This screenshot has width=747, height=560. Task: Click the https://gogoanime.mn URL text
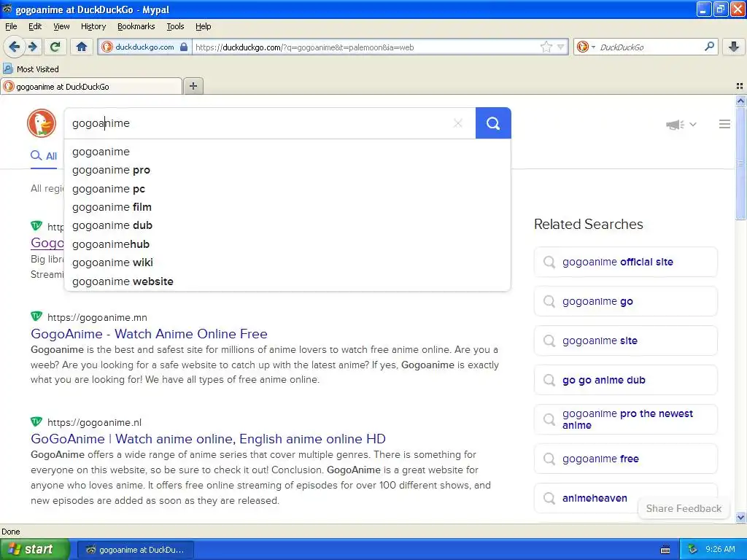click(97, 318)
